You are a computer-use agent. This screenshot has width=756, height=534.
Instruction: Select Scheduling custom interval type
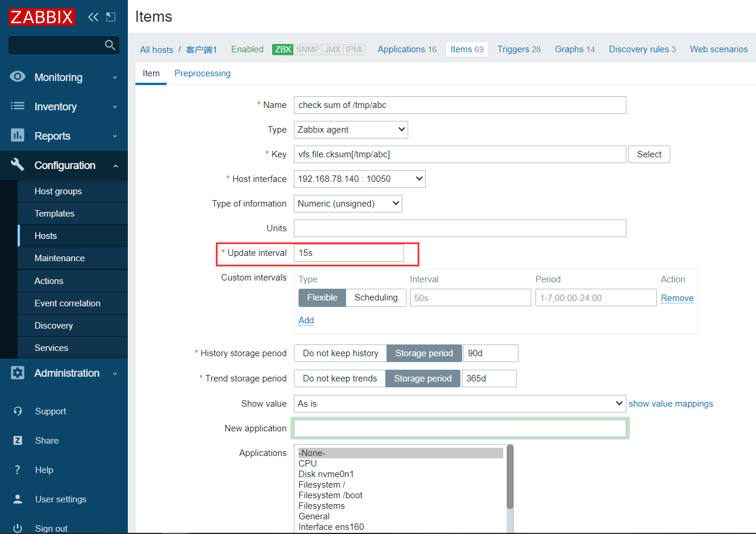(376, 298)
